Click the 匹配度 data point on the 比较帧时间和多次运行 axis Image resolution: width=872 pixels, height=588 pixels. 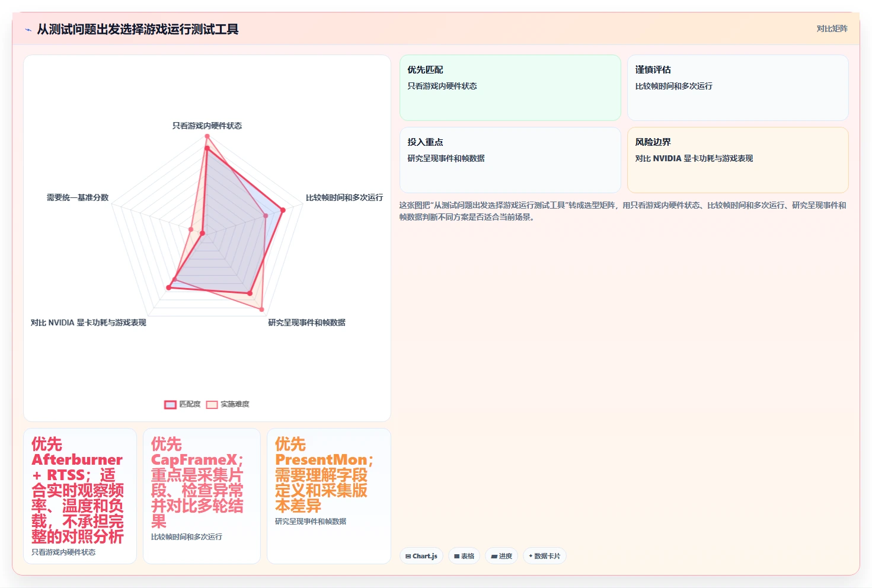[283, 210]
